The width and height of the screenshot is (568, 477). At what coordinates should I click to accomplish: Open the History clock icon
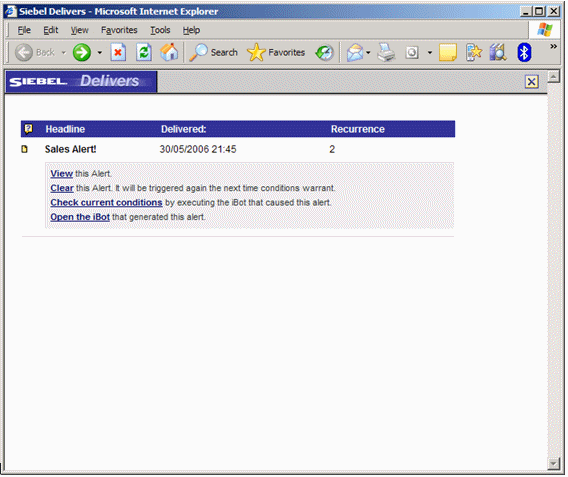tap(324, 53)
